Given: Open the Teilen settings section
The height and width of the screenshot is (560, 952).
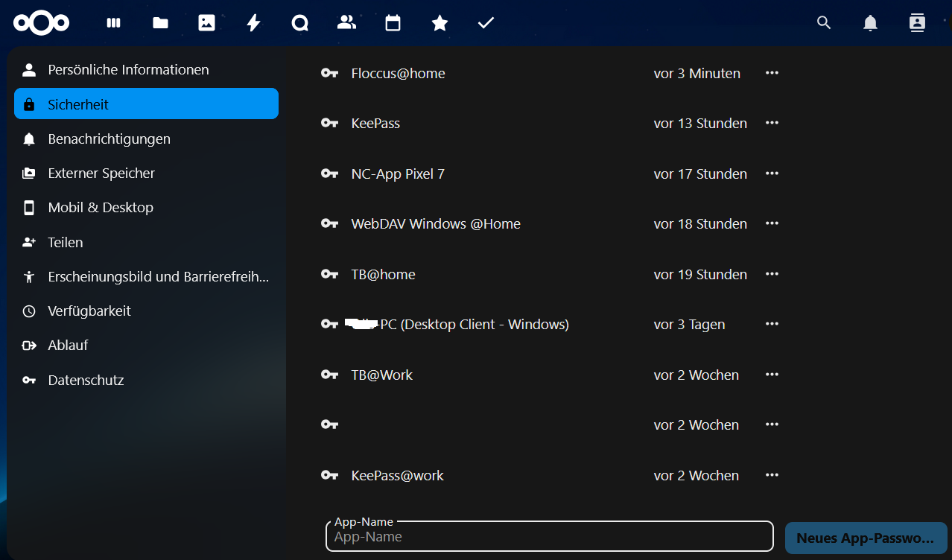Looking at the screenshot, I should [x=146, y=243].
